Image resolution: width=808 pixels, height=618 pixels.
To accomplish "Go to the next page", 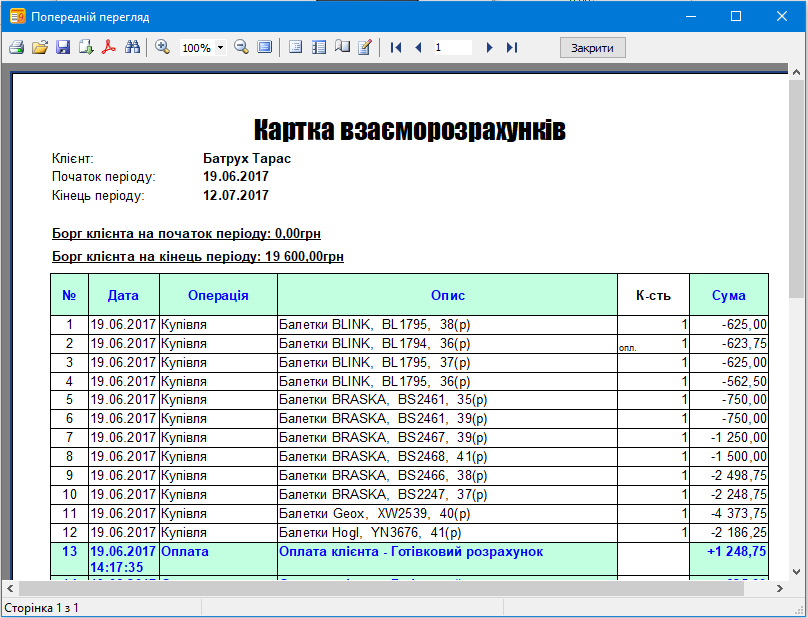I will [x=489, y=47].
